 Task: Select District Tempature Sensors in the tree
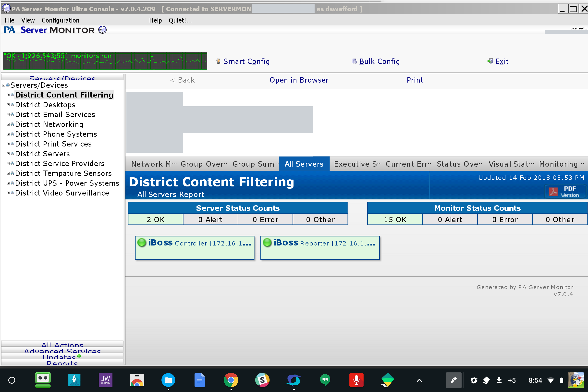tap(63, 173)
